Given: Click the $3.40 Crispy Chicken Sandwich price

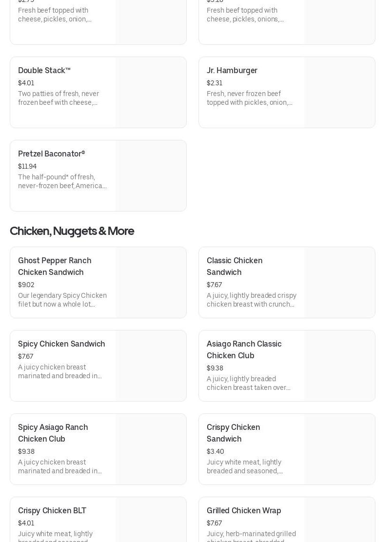Looking at the screenshot, I should click(216, 452).
